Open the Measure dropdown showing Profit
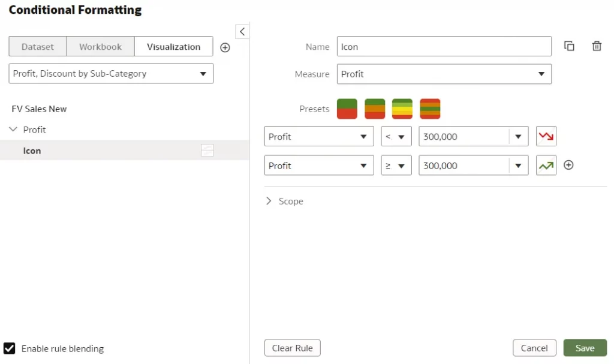This screenshot has height=364, width=614. (444, 74)
